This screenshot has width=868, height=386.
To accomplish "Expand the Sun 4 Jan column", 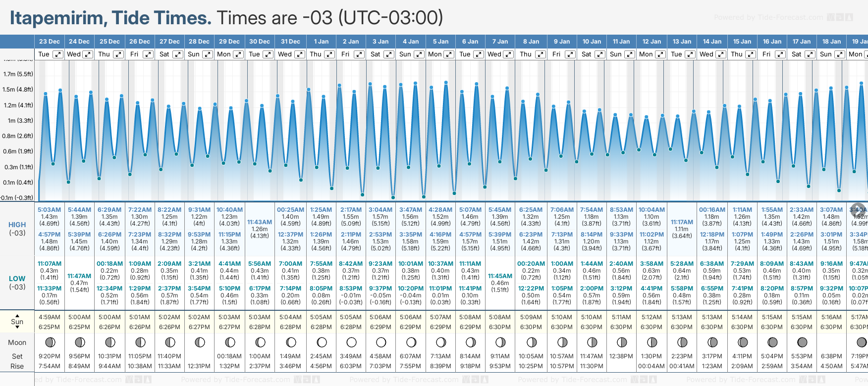I will pyautogui.click(x=419, y=54).
